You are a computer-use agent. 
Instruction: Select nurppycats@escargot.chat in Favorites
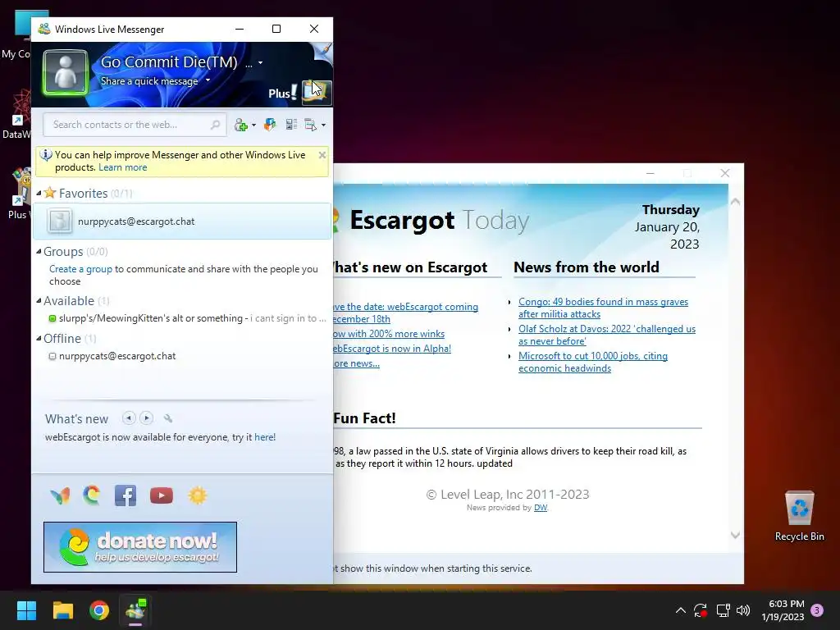(182, 221)
